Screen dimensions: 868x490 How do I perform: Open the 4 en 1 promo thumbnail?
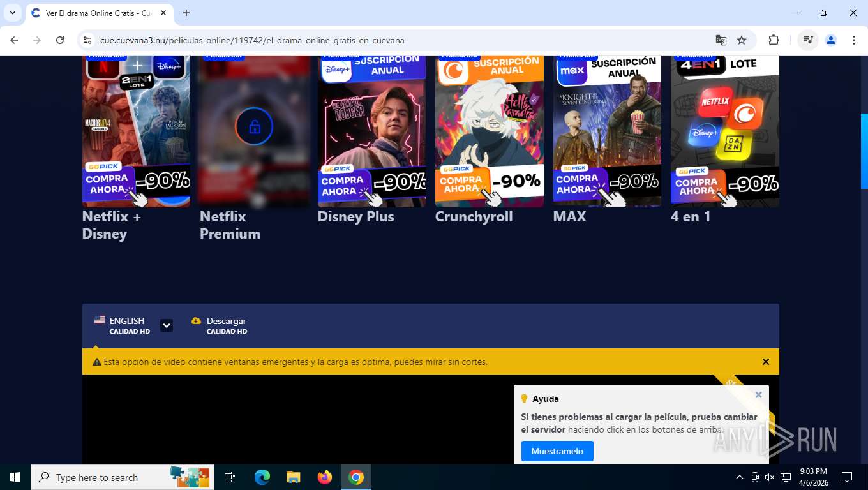tap(725, 131)
